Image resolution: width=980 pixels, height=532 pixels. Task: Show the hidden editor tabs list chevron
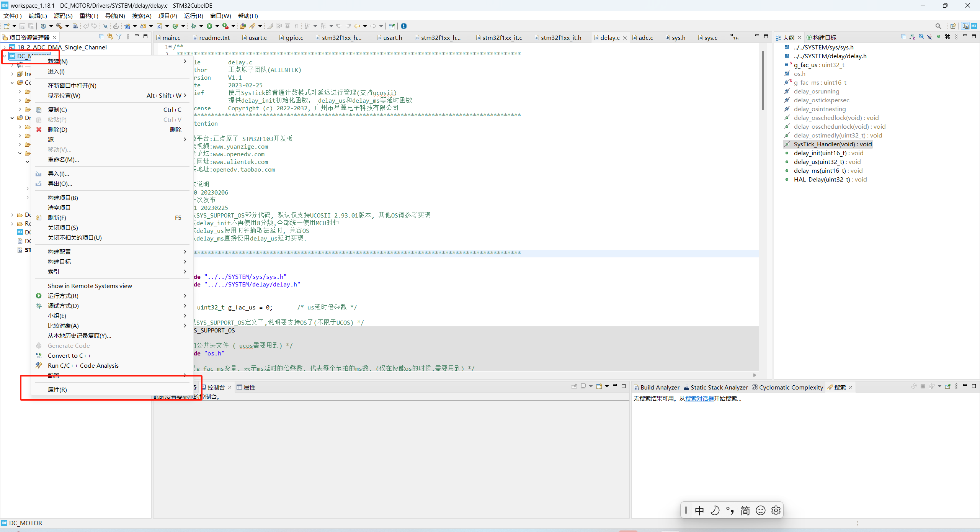coord(734,37)
